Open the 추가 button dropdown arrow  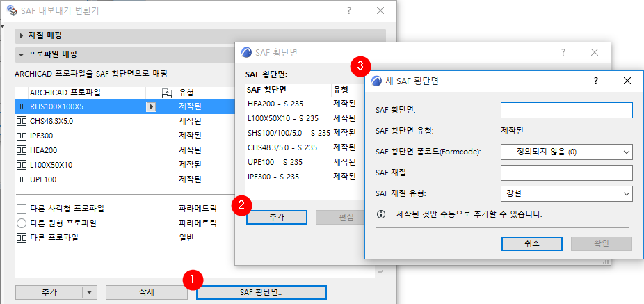[x=90, y=292]
